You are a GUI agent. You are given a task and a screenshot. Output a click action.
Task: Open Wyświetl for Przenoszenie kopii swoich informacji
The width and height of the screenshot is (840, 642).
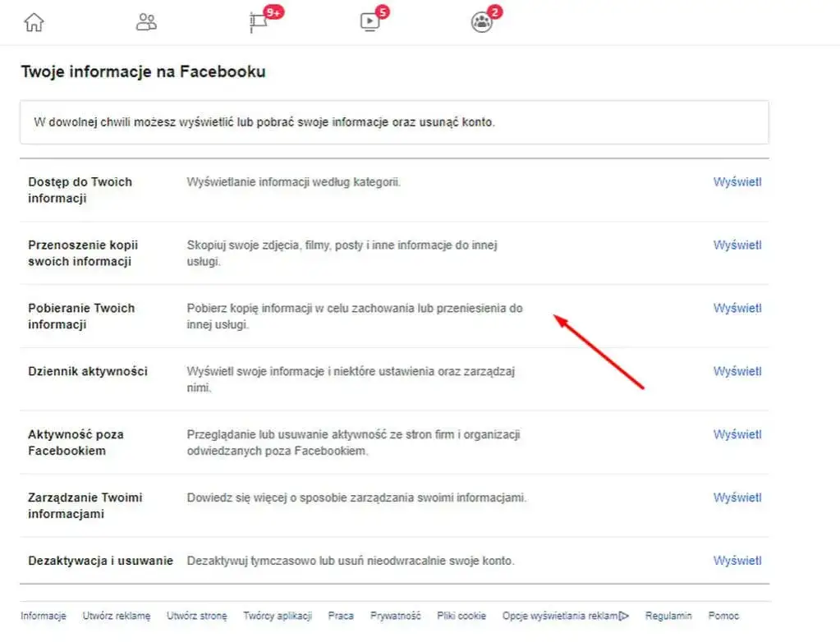click(x=737, y=245)
